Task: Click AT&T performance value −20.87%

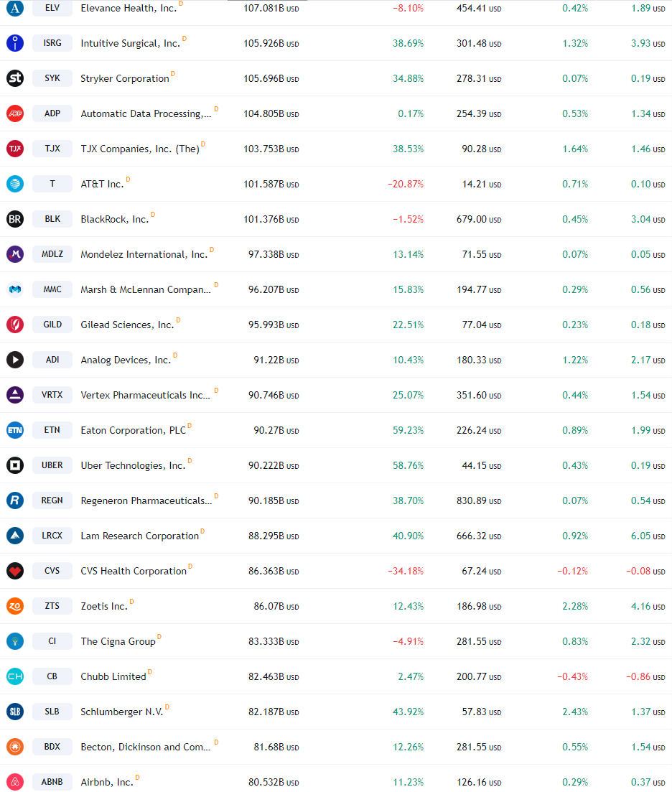Action: (406, 185)
